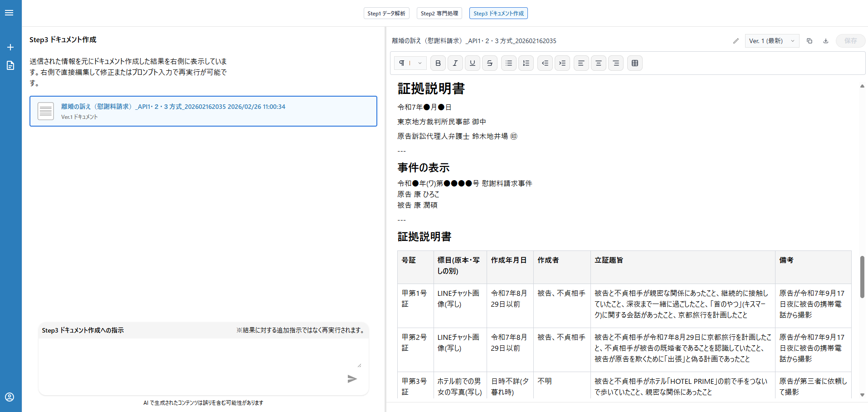Apply strikethrough to selected text
Screen dimensions: 868x412
coord(489,63)
